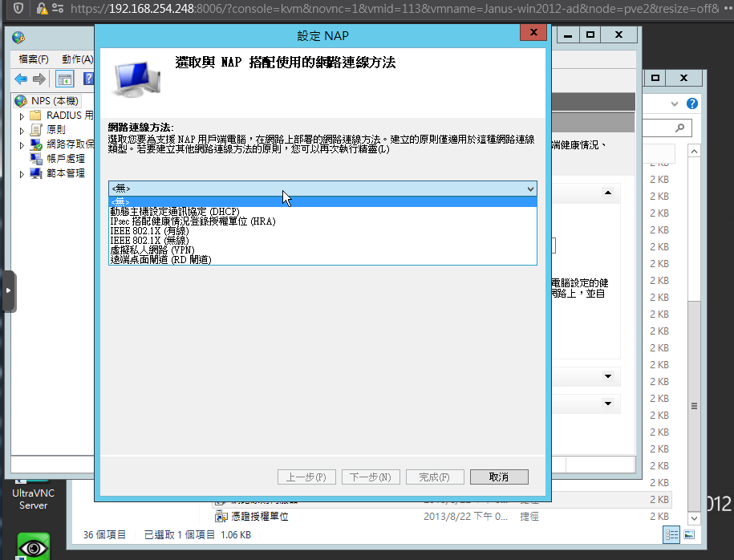
Task: Click the 取消 button in the NAP wizard
Action: [x=498, y=477]
